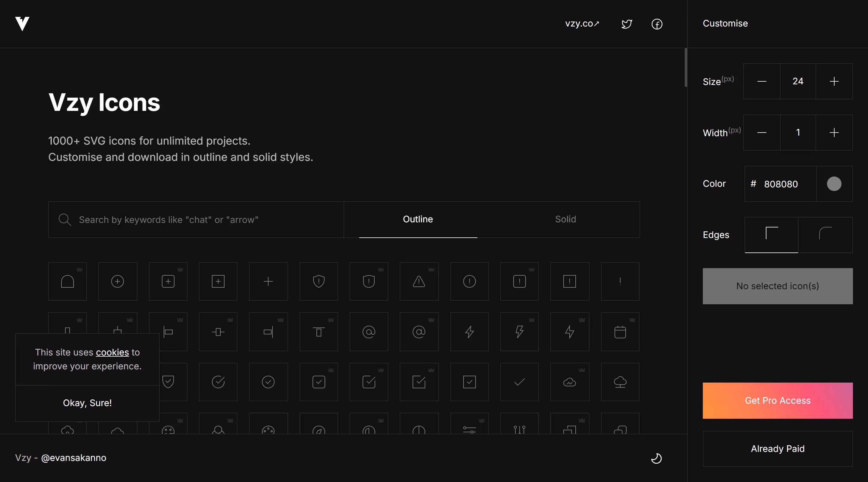Viewport: 868px width, 482px height.
Task: Switch to the Solid tab
Action: click(x=565, y=219)
